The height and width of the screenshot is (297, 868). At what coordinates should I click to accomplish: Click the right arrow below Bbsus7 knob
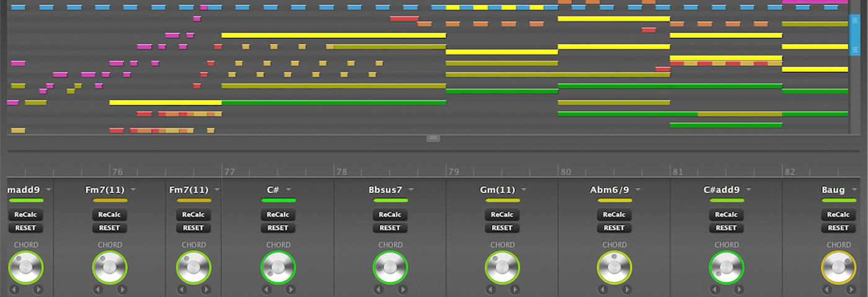pyautogui.click(x=402, y=290)
